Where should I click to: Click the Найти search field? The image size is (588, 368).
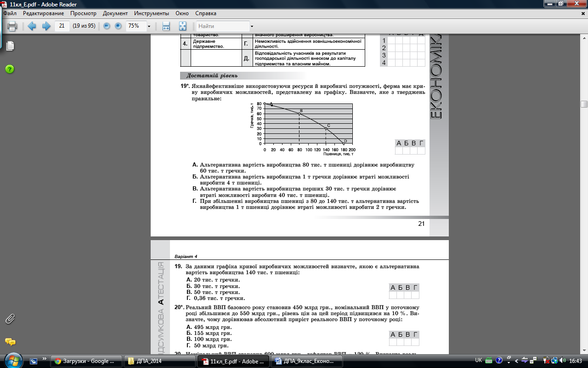[223, 26]
